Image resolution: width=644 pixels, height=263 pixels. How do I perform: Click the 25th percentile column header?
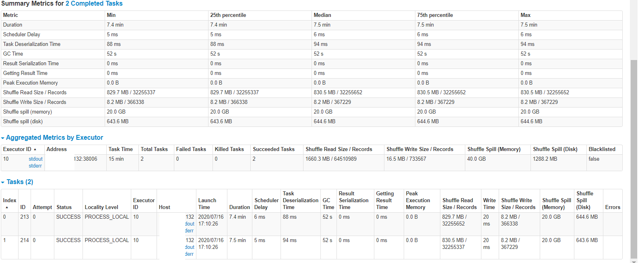pyautogui.click(x=228, y=15)
